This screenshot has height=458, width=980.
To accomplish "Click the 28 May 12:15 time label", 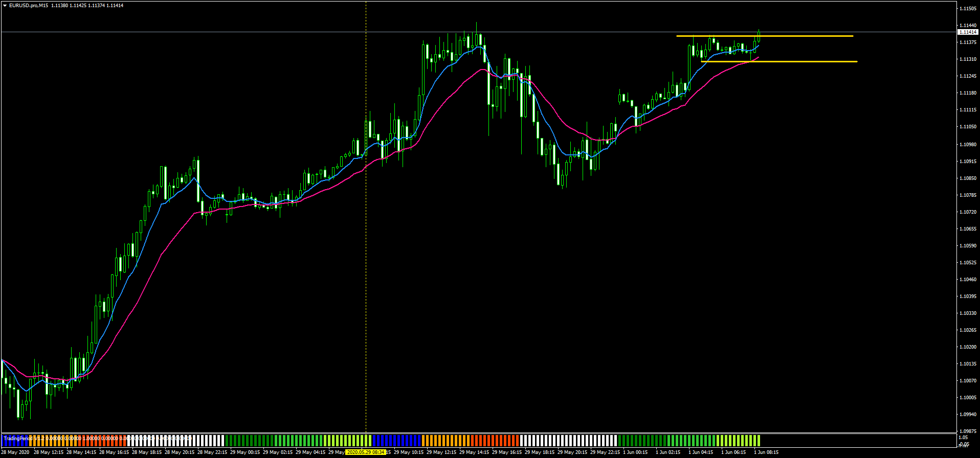I will pyautogui.click(x=49, y=452).
